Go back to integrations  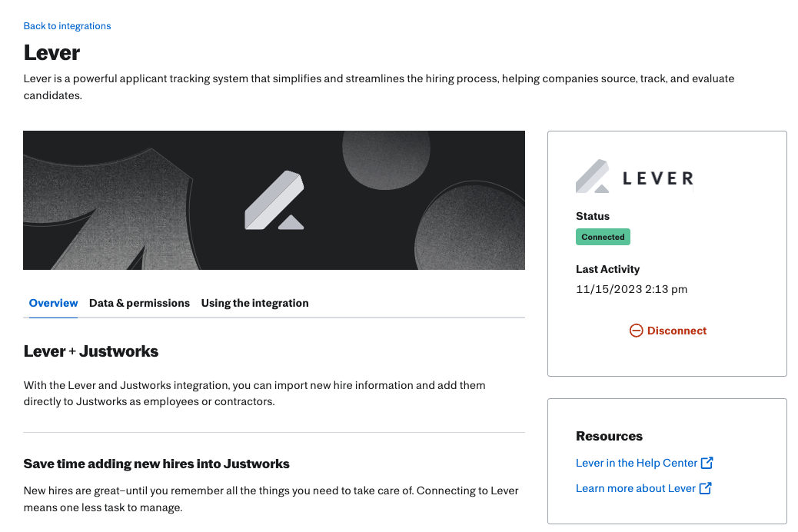[67, 26]
